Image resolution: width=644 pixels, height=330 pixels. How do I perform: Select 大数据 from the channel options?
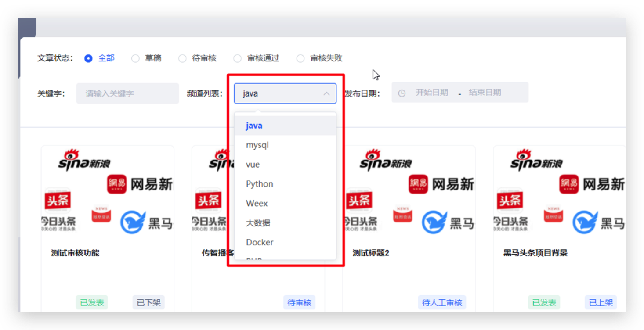point(285,223)
